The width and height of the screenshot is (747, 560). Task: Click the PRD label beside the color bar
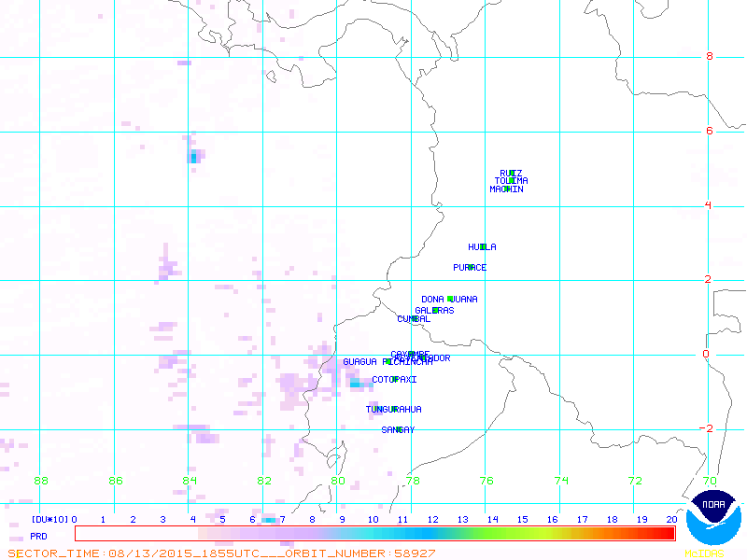[38, 536]
